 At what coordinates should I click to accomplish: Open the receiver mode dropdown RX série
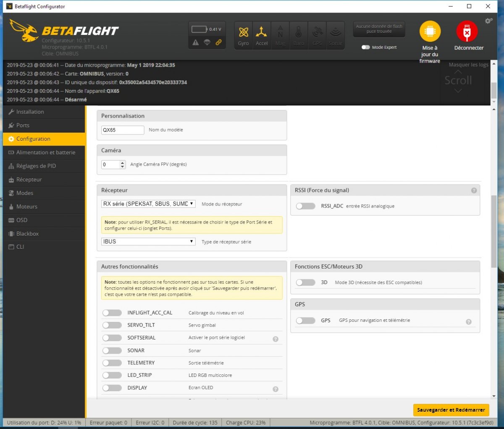pyautogui.click(x=148, y=204)
